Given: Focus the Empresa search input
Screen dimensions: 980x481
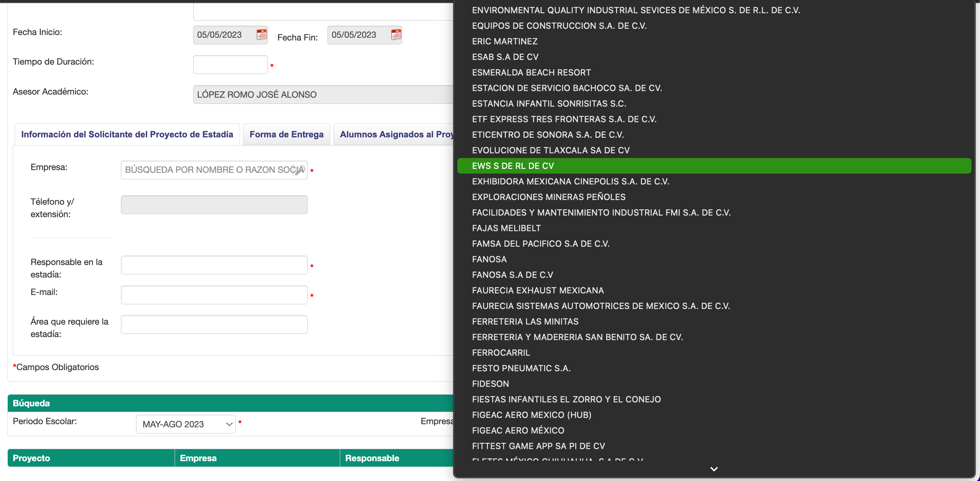Looking at the screenshot, I should (208, 170).
